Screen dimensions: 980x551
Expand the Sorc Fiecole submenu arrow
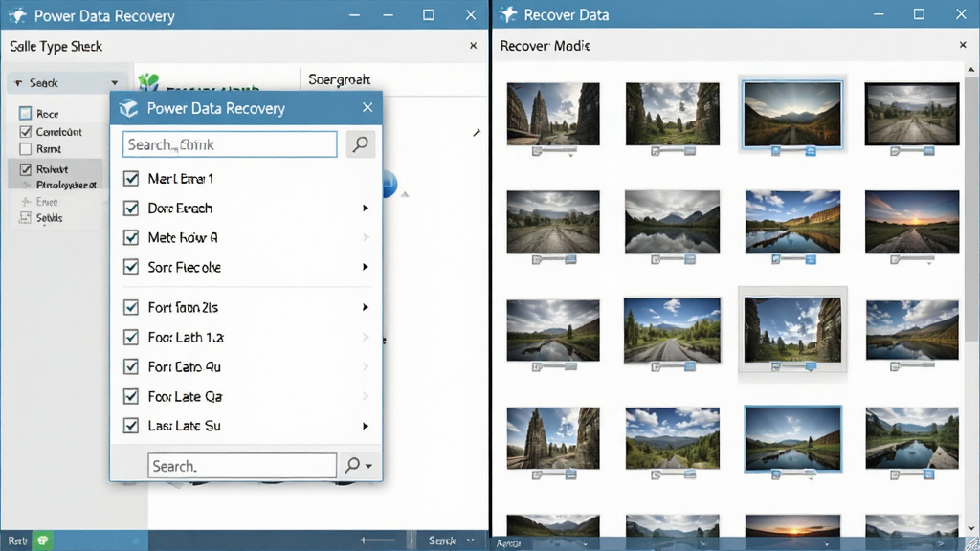tap(366, 267)
